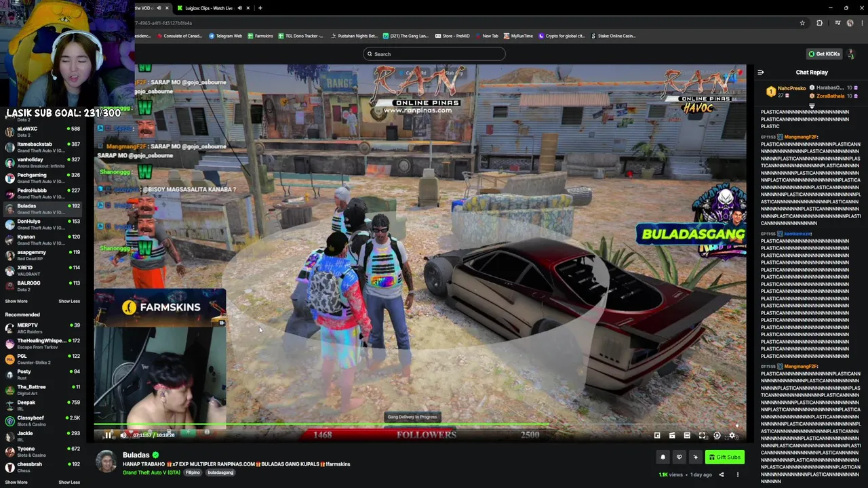The width and height of the screenshot is (868, 488).
Task: Open XRE1D Valorant channel in sidebar
Action: click(42, 270)
